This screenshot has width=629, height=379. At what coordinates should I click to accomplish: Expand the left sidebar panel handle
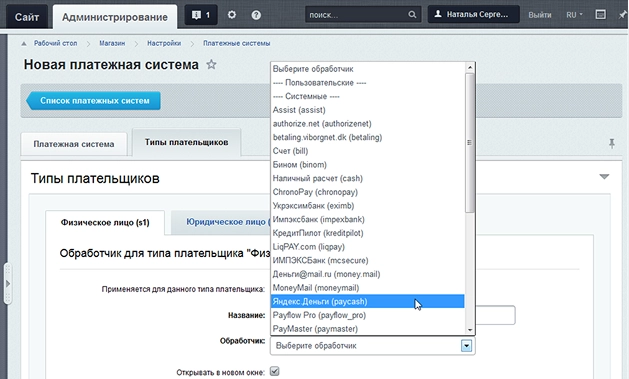(x=7, y=284)
